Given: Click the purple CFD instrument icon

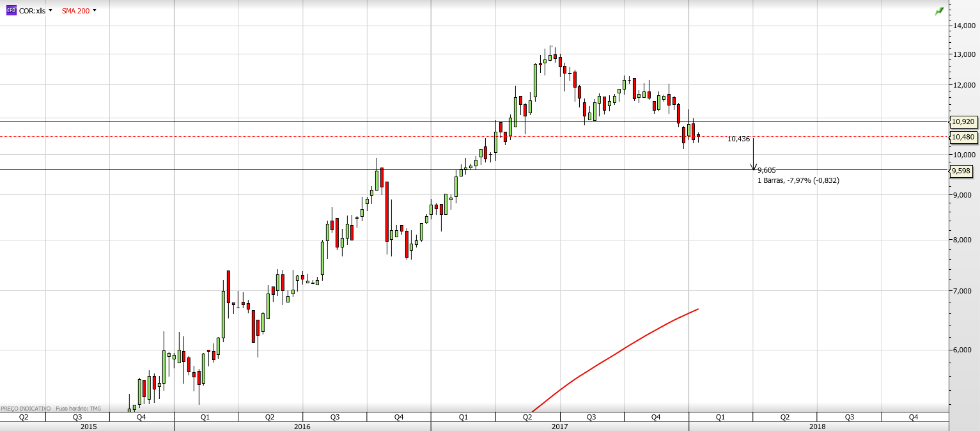Looking at the screenshot, I should 11,11.
